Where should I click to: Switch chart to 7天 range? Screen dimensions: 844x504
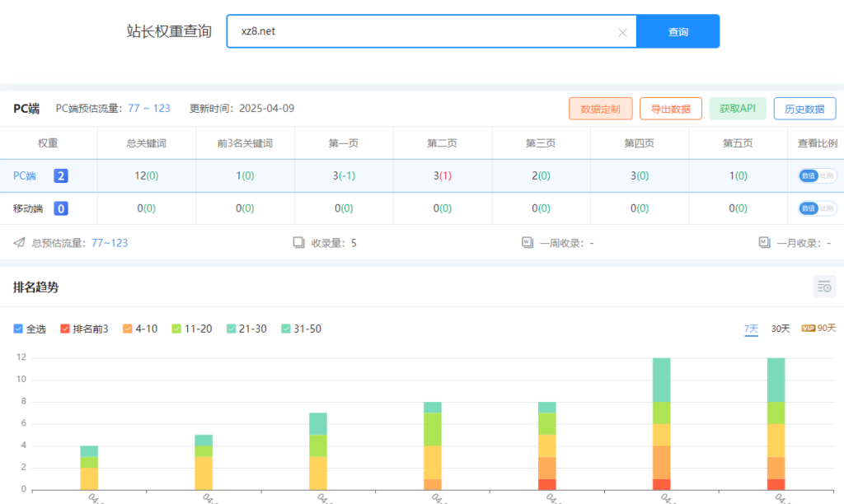click(751, 329)
